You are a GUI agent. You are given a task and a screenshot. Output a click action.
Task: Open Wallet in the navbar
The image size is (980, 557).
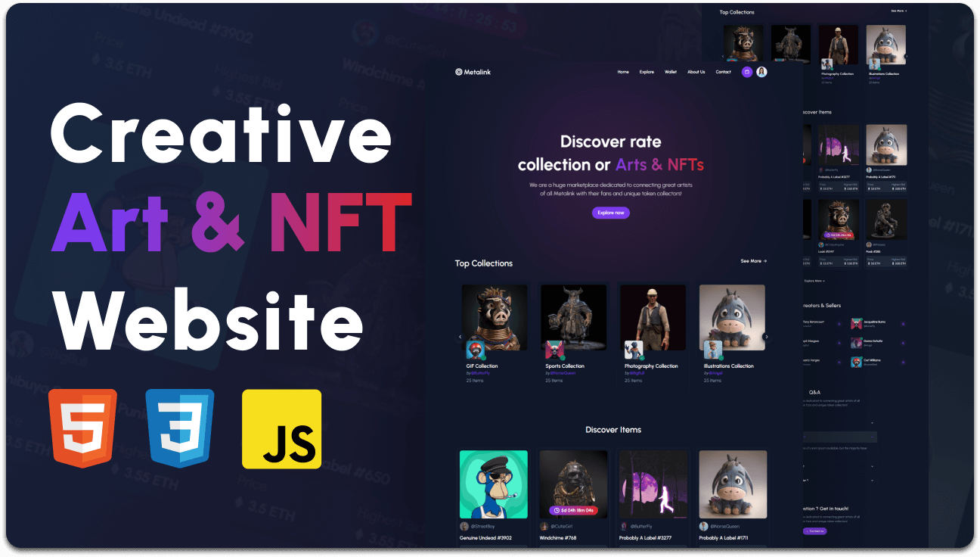click(671, 72)
